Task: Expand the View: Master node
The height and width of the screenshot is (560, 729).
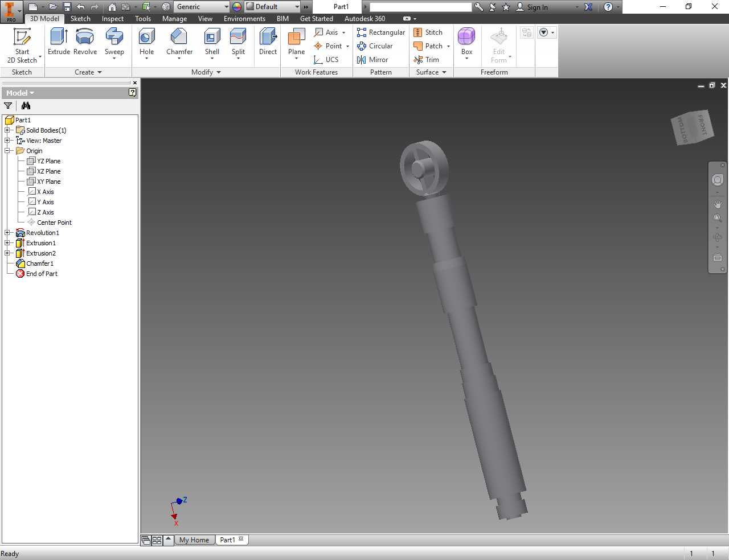Action: [7, 141]
